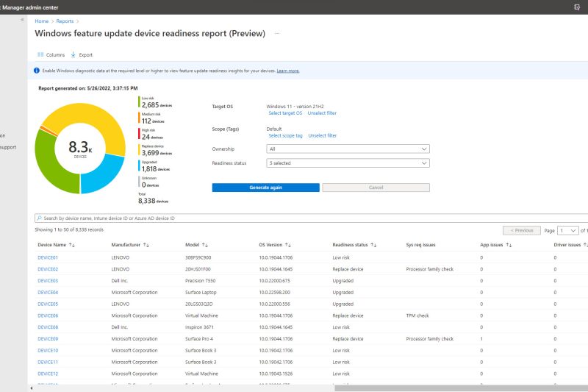Click Select scope tag link
588x392 pixels.
coord(285,135)
